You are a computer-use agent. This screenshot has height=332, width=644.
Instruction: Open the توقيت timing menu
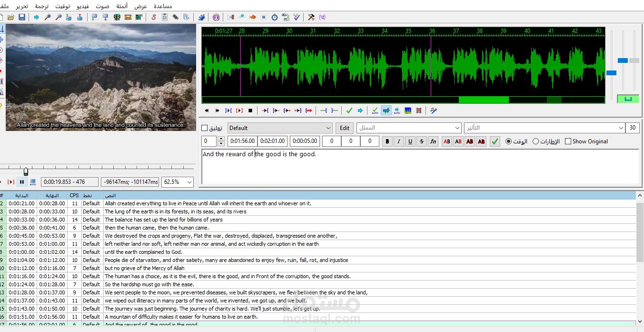click(x=62, y=6)
